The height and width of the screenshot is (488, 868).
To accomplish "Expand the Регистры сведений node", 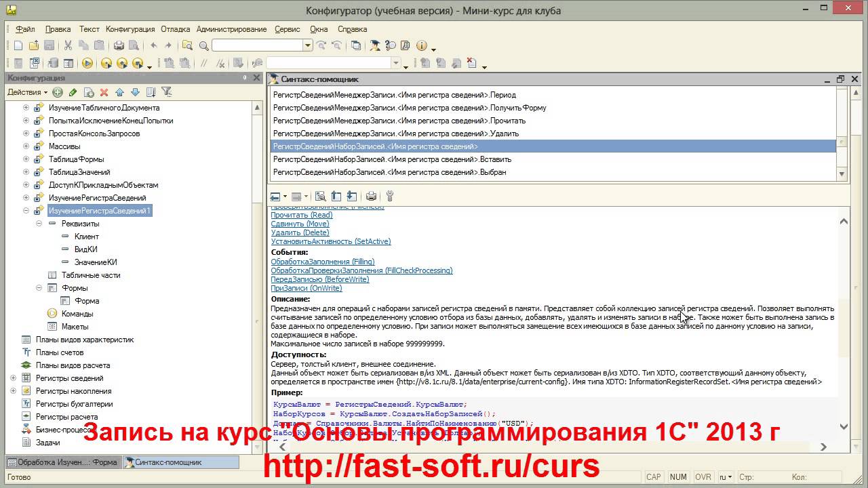I will click(14, 378).
